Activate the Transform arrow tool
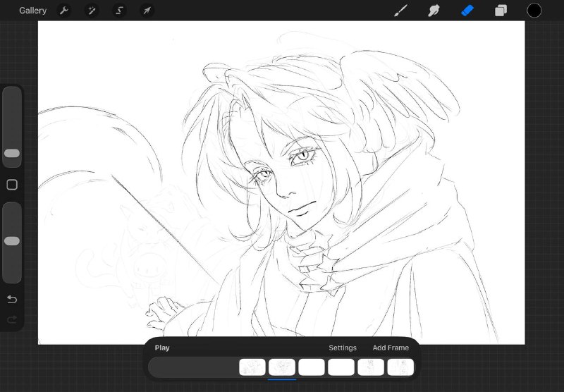This screenshot has height=392, width=564. point(147,11)
